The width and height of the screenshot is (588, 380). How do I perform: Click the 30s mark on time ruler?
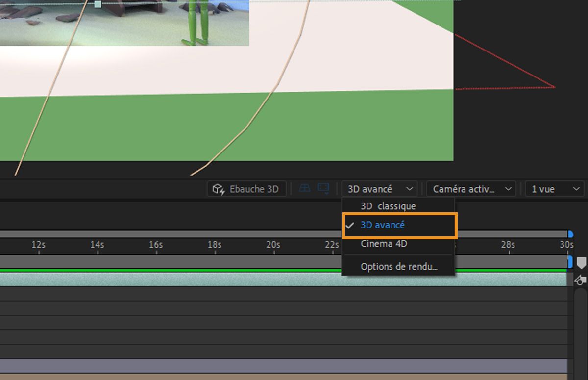coord(567,244)
